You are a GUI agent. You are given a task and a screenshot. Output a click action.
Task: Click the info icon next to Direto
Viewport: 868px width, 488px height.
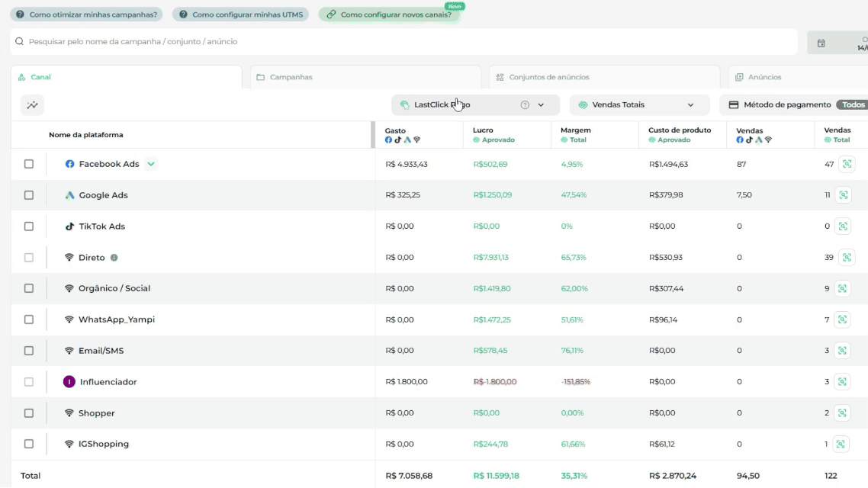(x=114, y=257)
